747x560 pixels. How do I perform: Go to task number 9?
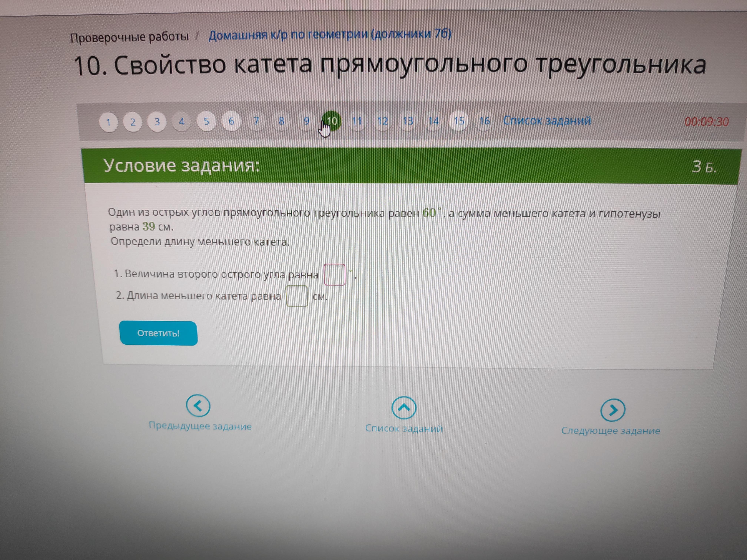coord(307,121)
